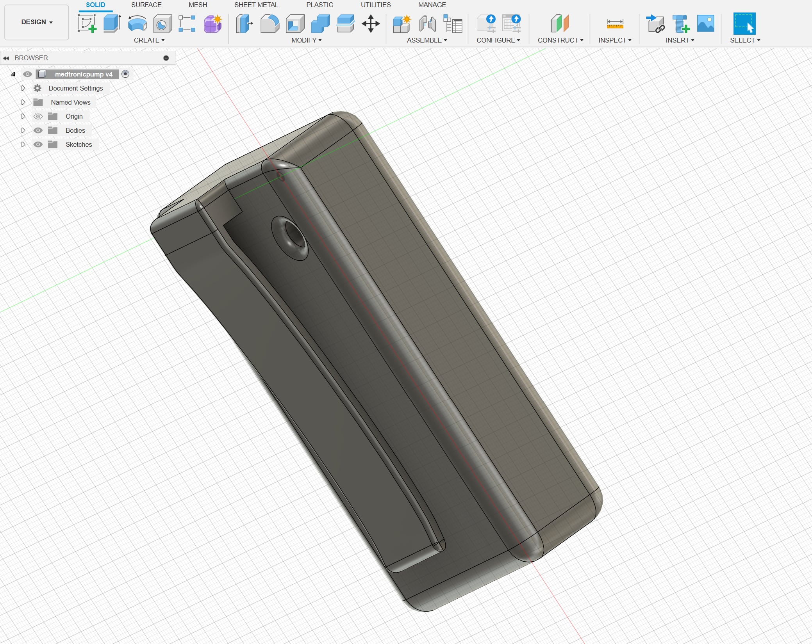Switch to the UTILITIES tab
This screenshot has height=644, width=812.
376,5
